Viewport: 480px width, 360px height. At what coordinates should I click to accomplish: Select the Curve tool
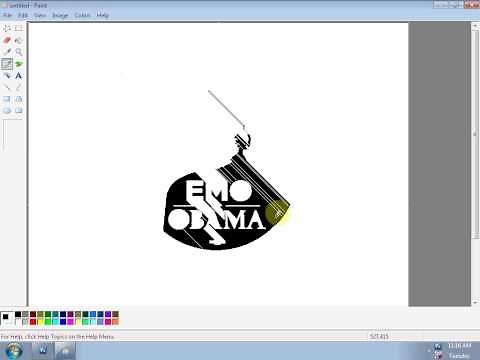pyautogui.click(x=19, y=87)
